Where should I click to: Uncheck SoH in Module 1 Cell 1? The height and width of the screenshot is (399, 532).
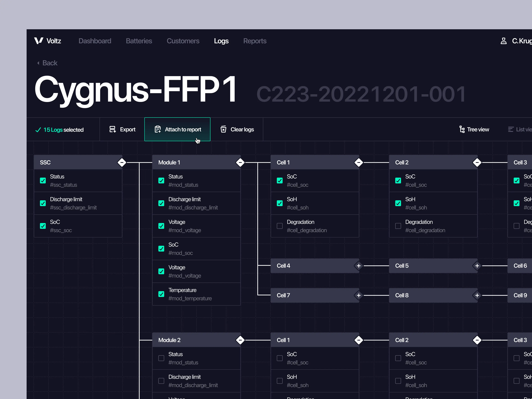(280, 203)
